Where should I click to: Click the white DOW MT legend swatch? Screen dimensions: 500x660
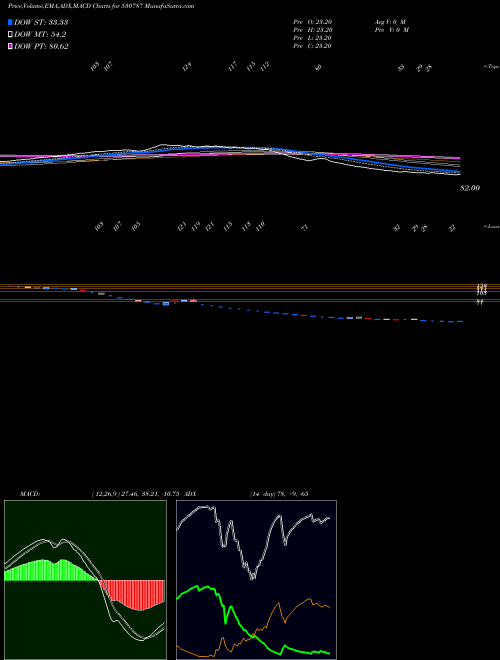[10, 35]
